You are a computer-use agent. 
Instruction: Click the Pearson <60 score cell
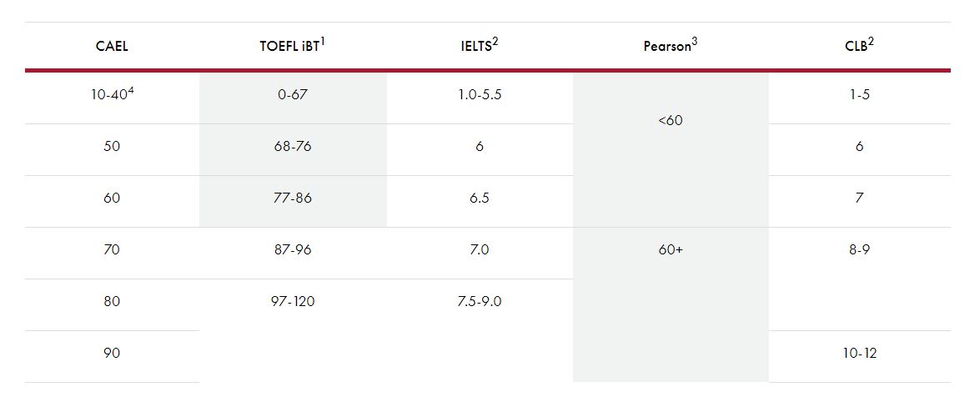[670, 121]
